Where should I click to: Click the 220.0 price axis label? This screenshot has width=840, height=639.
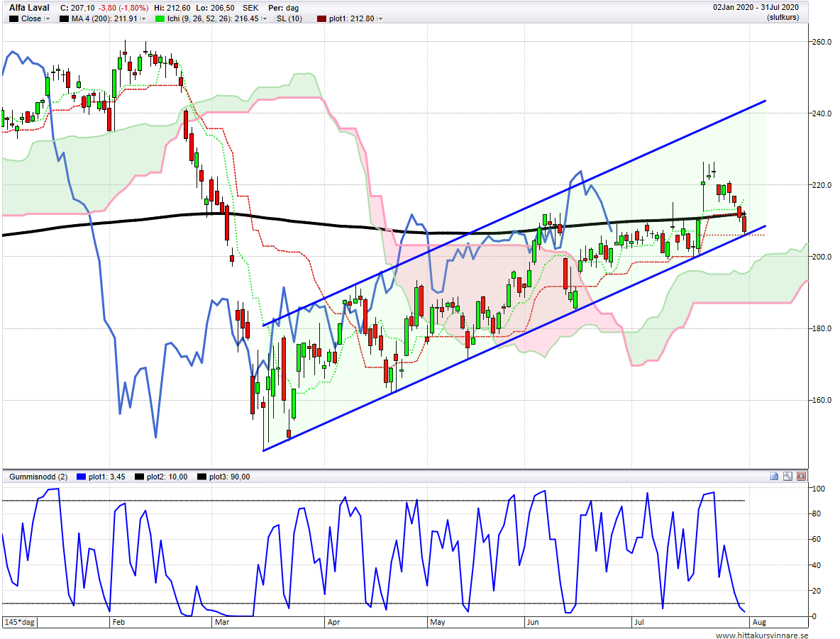[822, 185]
